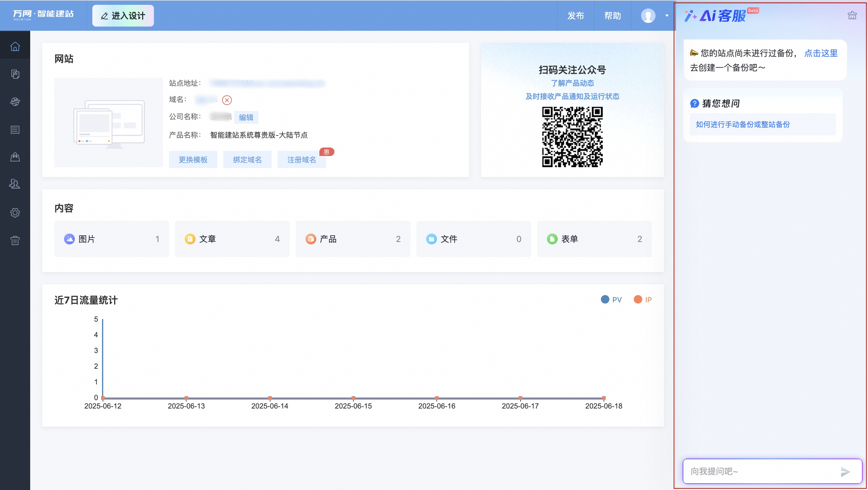Click the broom clear icon in AI客服 panel
This screenshot has width=868, height=490.
852,15
